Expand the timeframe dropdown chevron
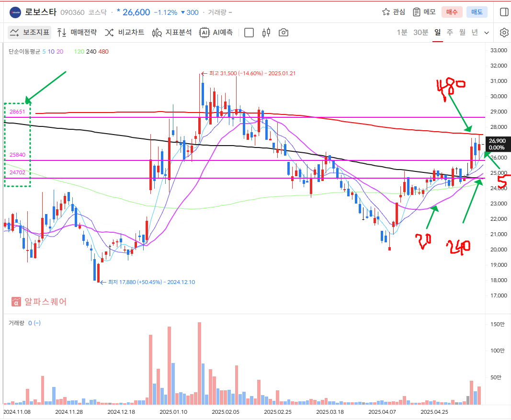The image size is (511, 420). pyautogui.click(x=487, y=33)
